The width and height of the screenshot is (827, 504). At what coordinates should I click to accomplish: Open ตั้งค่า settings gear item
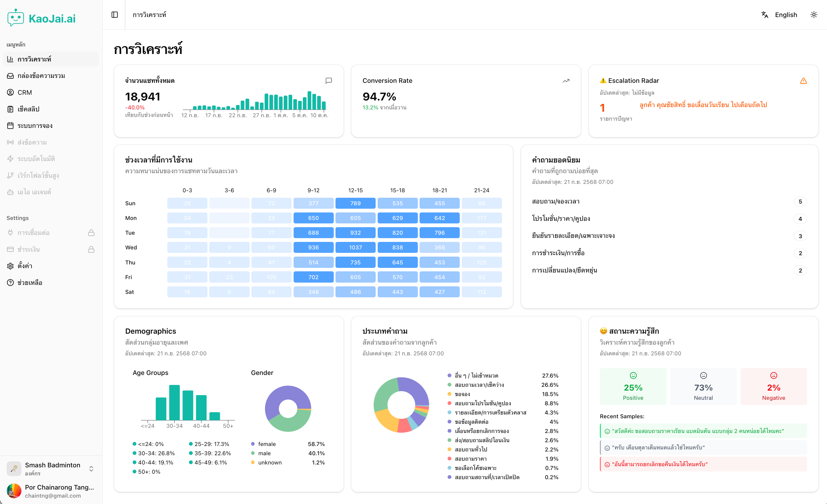click(x=25, y=266)
